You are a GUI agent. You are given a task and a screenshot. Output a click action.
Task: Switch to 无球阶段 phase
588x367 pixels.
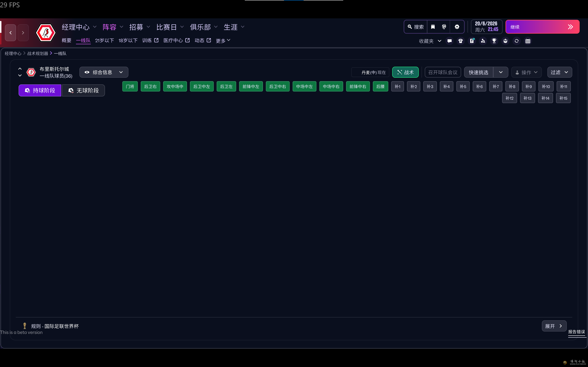(x=83, y=91)
